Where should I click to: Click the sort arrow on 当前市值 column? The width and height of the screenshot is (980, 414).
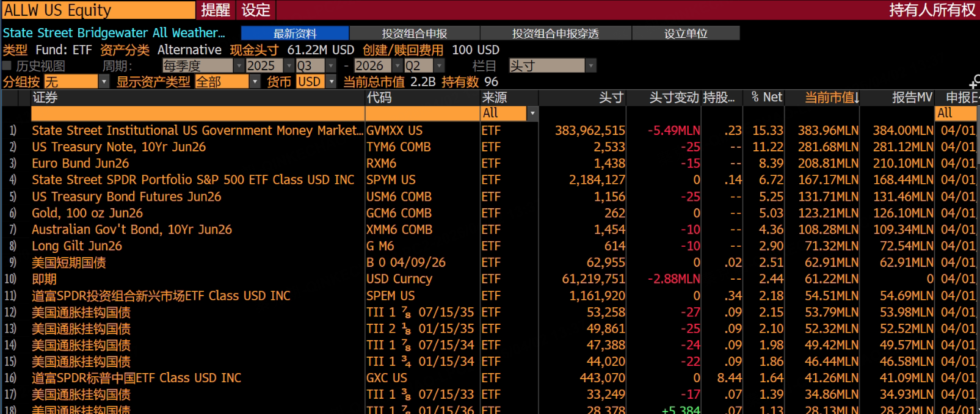tap(857, 98)
